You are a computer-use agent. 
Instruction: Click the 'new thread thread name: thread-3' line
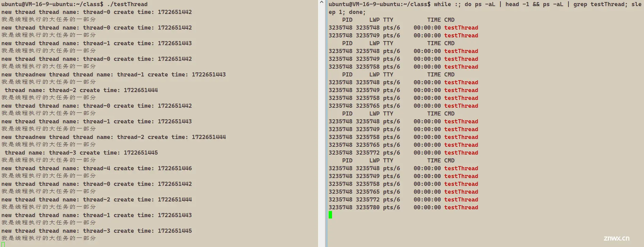(x=97, y=231)
